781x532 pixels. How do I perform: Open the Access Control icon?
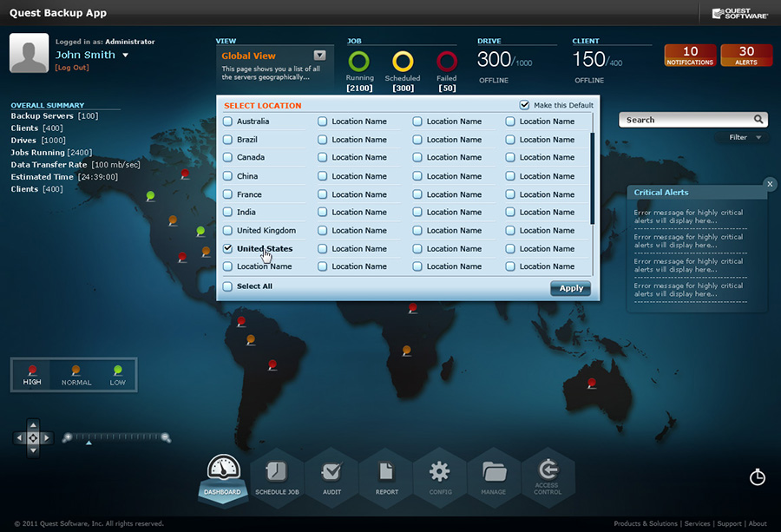pyautogui.click(x=548, y=477)
